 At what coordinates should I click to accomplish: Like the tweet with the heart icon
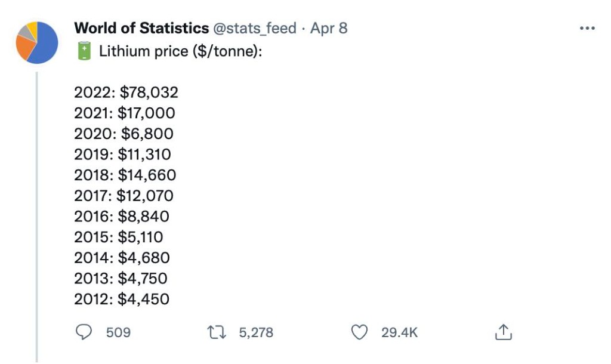[360, 332]
